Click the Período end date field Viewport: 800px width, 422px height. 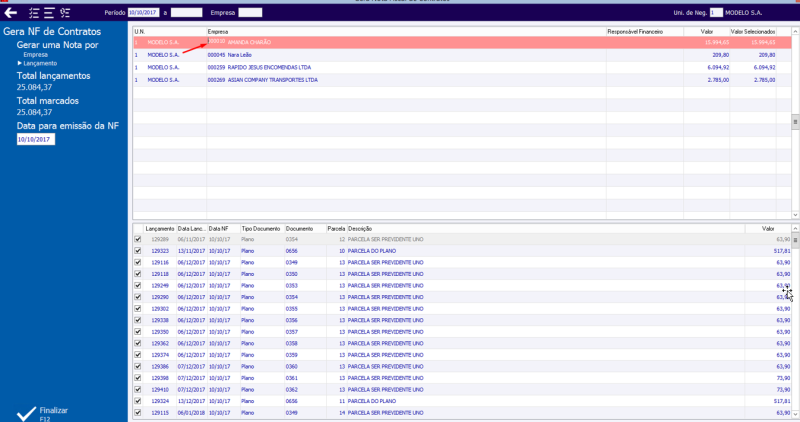186,13
